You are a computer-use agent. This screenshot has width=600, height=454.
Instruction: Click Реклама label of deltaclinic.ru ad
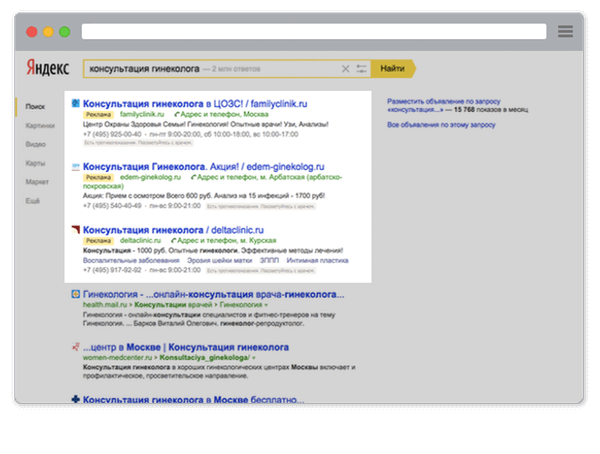[98, 240]
